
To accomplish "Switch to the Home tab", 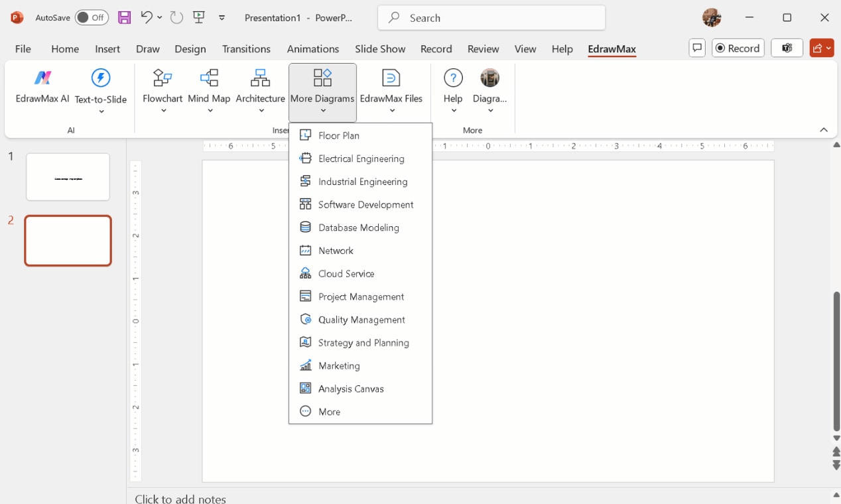I will coord(65,49).
